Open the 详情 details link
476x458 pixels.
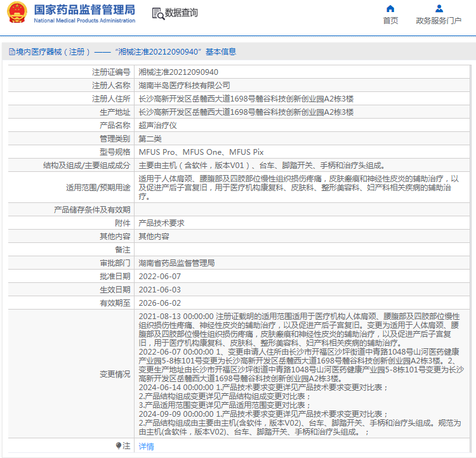[147, 446]
